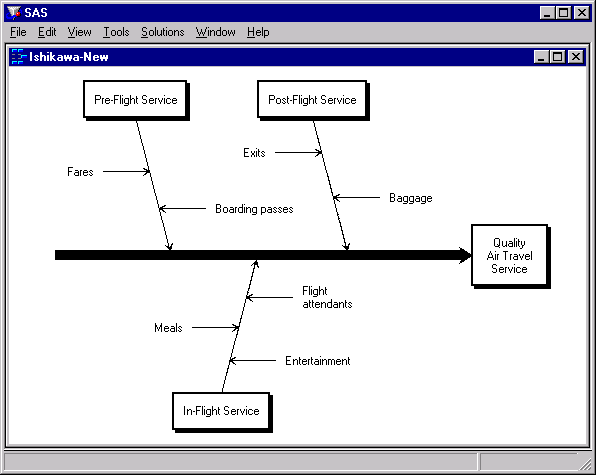
Task: Click the Boarding passes label
Action: point(254,209)
